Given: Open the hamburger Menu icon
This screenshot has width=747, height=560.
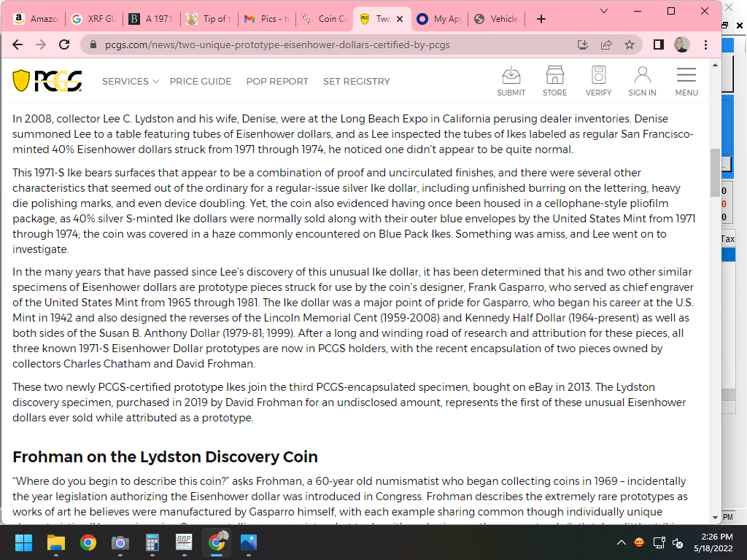Looking at the screenshot, I should pyautogui.click(x=686, y=81).
